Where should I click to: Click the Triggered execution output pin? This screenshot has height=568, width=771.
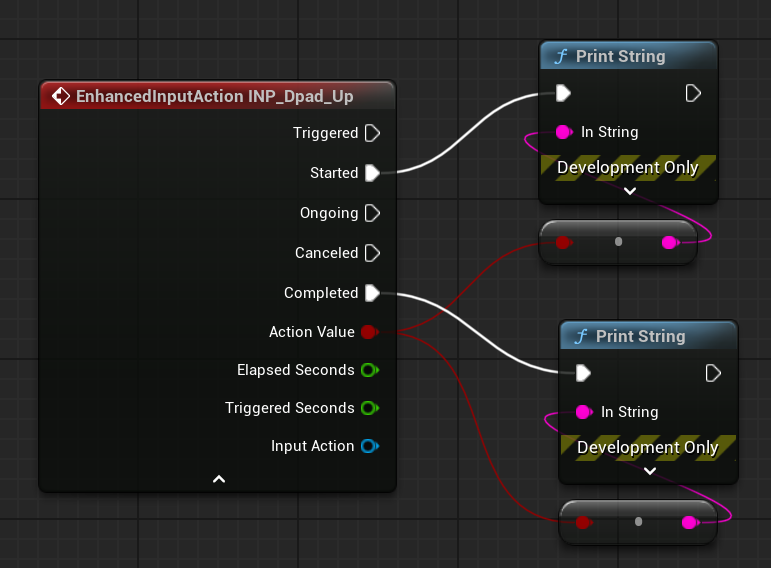pos(372,133)
